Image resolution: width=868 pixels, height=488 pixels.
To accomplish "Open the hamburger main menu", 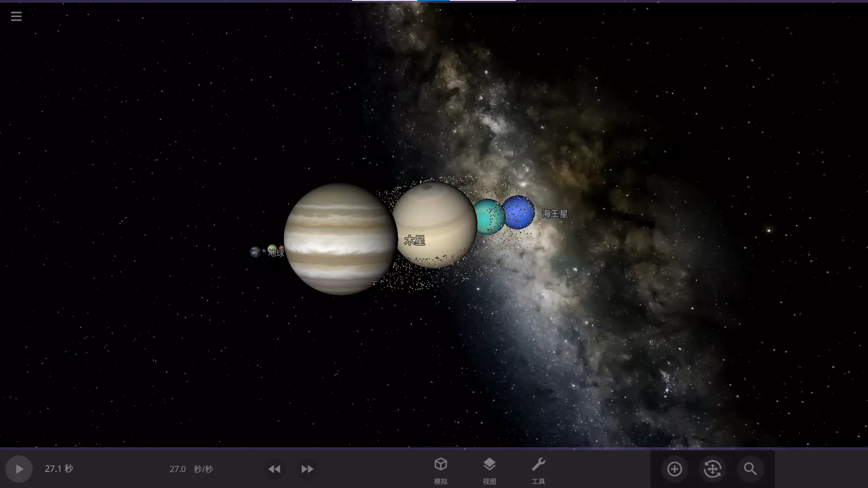I will [x=16, y=17].
